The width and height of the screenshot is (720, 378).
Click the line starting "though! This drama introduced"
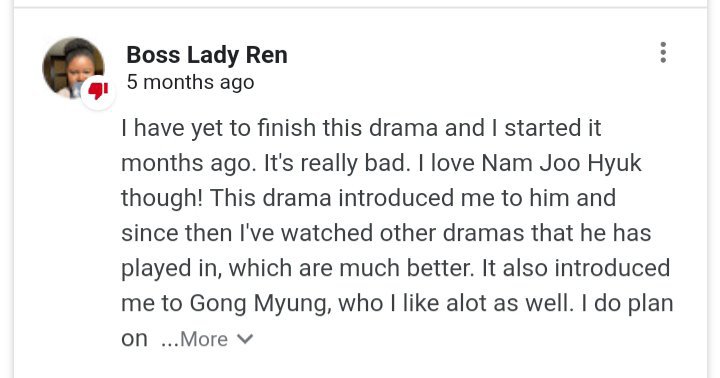[369, 198]
